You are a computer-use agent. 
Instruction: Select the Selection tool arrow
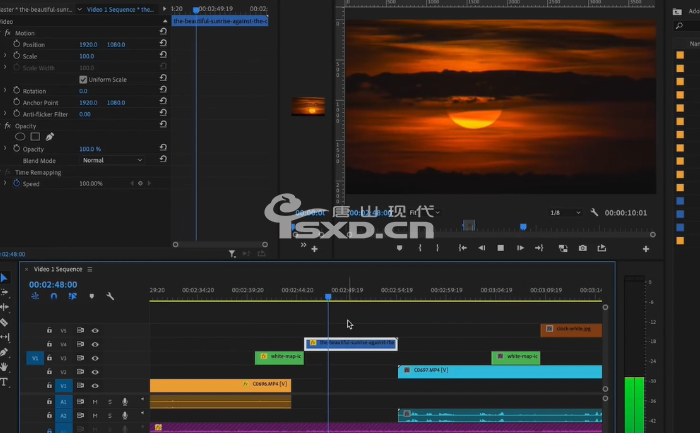4,278
